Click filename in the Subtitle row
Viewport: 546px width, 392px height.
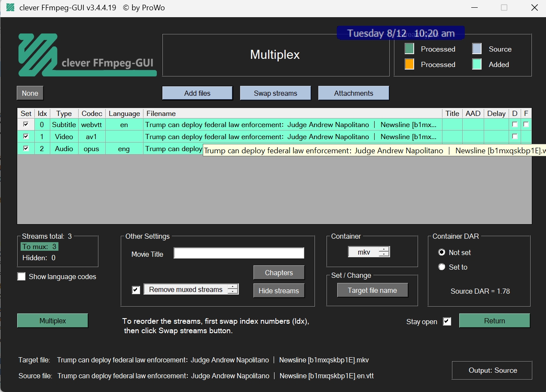293,125
